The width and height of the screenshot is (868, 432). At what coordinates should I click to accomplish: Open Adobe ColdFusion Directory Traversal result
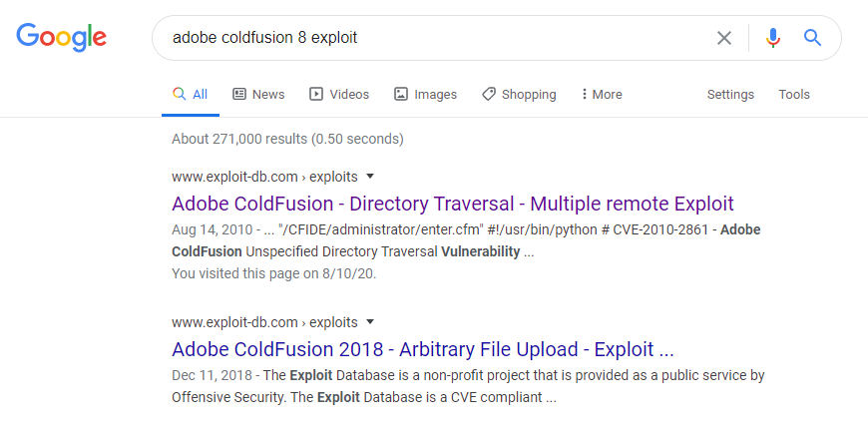453,204
